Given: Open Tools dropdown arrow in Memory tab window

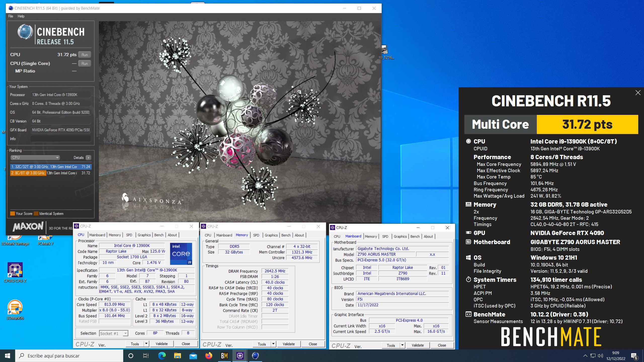Looking at the screenshot, I should [x=273, y=344].
